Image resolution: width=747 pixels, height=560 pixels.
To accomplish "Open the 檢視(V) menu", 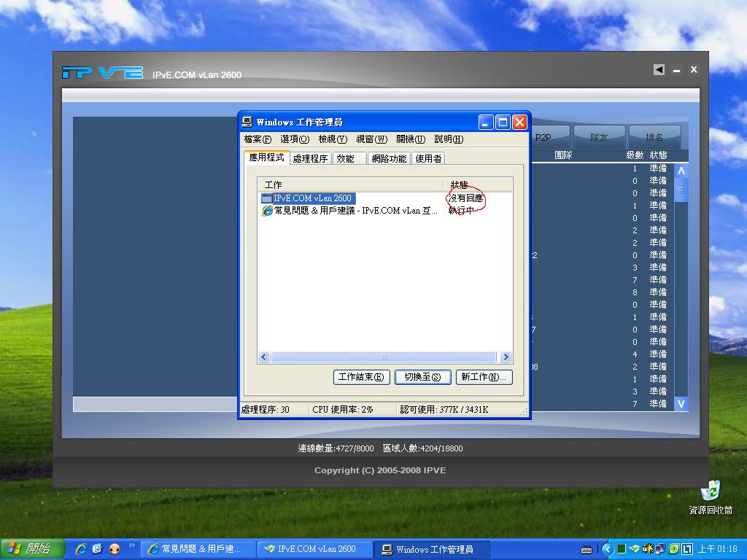I will tap(333, 139).
